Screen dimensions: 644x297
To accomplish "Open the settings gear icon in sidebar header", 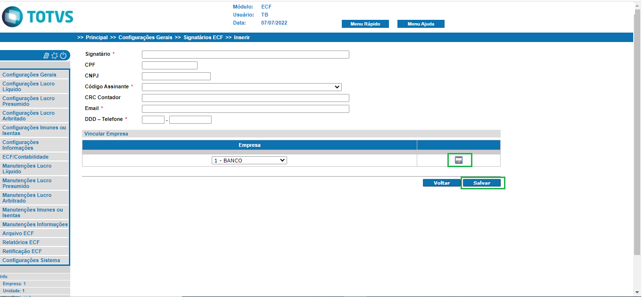I will (x=55, y=55).
